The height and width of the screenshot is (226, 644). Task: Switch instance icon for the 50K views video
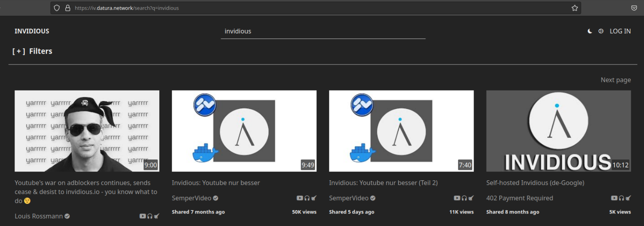click(x=313, y=198)
